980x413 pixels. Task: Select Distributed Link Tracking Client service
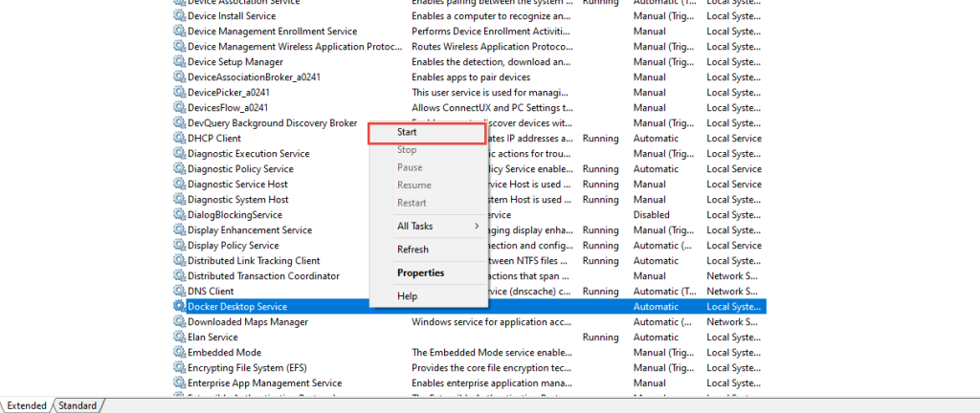pos(254,261)
